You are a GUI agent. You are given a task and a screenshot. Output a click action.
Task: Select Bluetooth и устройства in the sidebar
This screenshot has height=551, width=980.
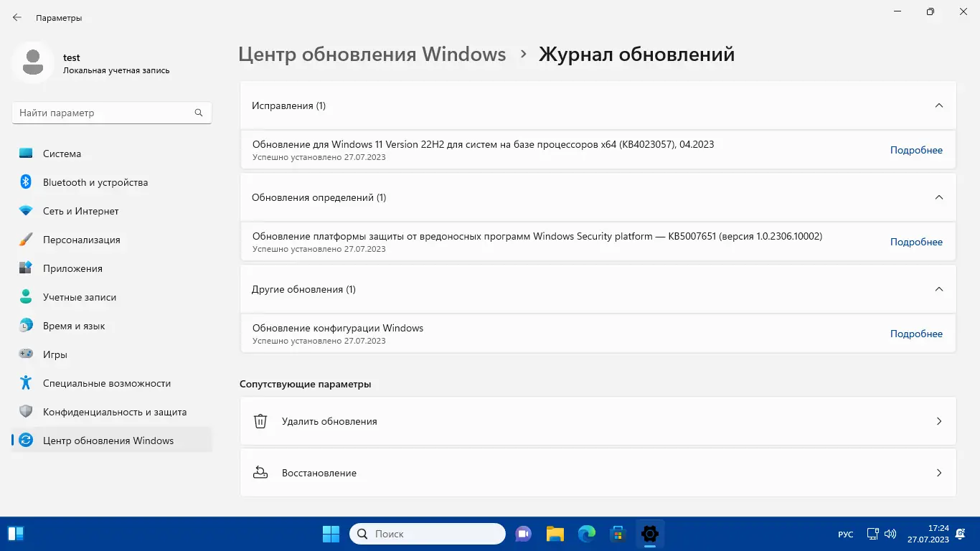[95, 182]
